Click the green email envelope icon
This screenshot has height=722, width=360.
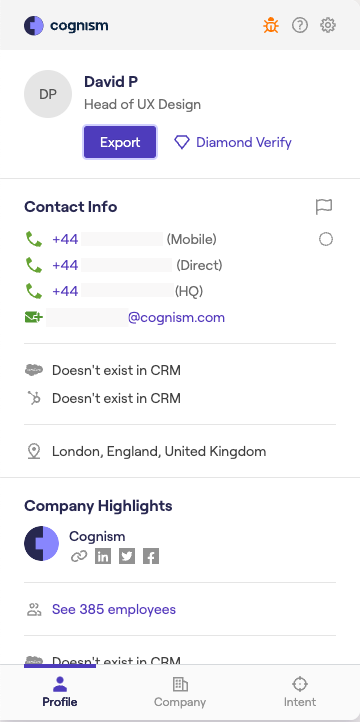tap(34, 317)
